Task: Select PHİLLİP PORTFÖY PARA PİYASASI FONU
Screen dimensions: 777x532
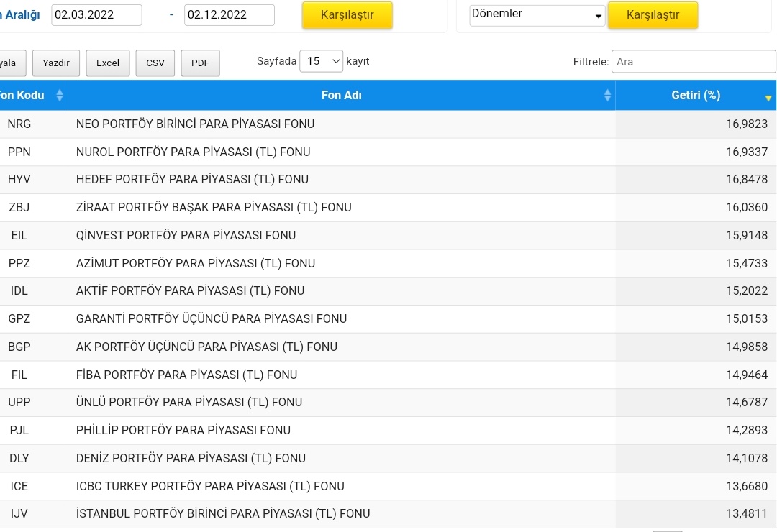Action: [x=183, y=430]
